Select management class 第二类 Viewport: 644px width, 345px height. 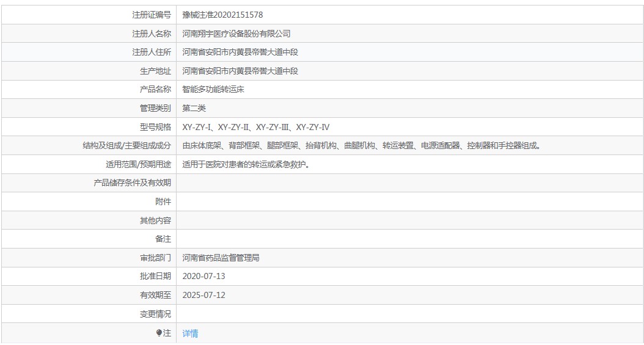pyautogui.click(x=194, y=108)
